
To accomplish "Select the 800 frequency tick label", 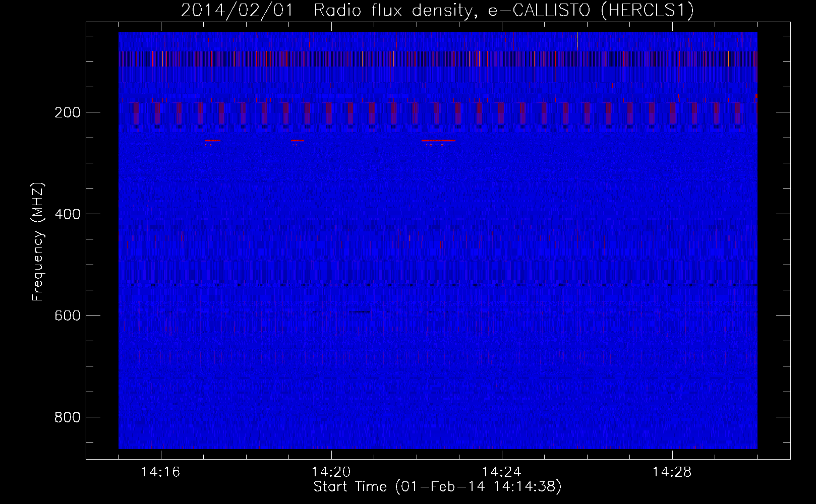I will pos(67,417).
